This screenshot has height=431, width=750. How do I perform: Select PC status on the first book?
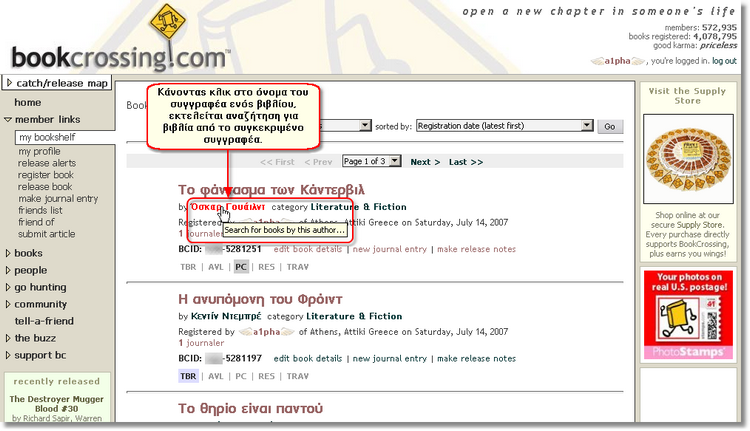(x=241, y=267)
